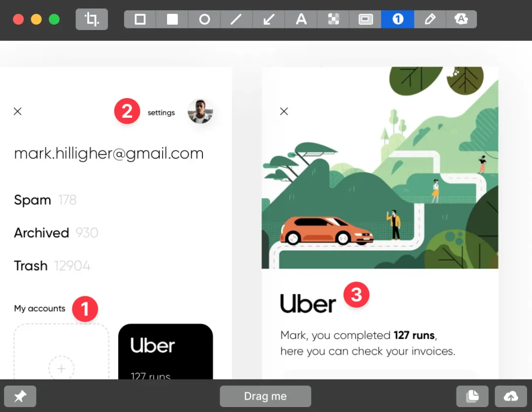Image resolution: width=532 pixels, height=412 pixels.
Task: Select the pencil drawing tool
Action: 430,19
